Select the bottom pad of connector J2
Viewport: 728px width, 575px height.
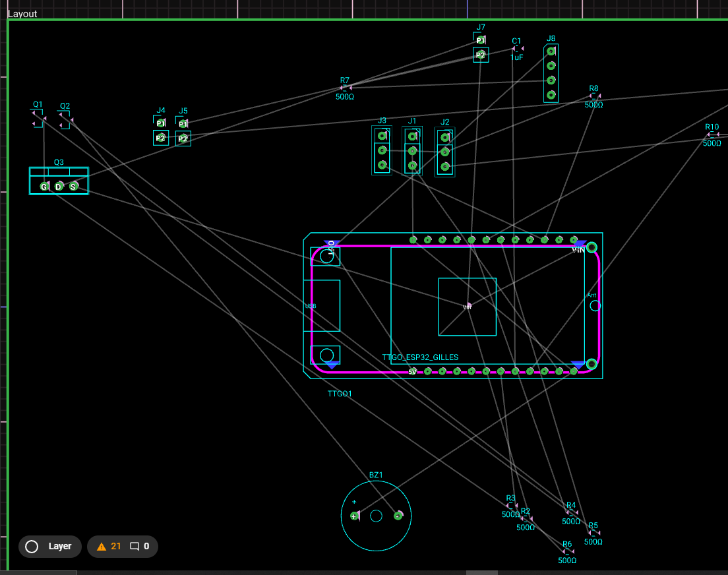[445, 166]
